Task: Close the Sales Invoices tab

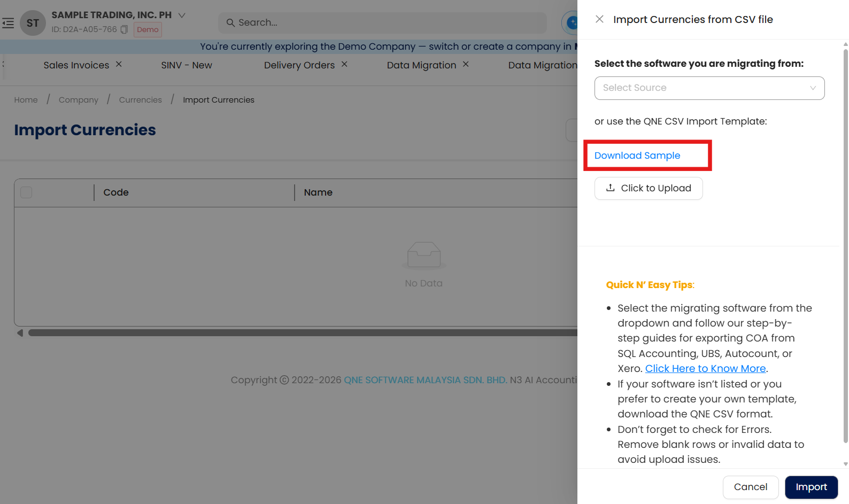Action: (x=119, y=64)
